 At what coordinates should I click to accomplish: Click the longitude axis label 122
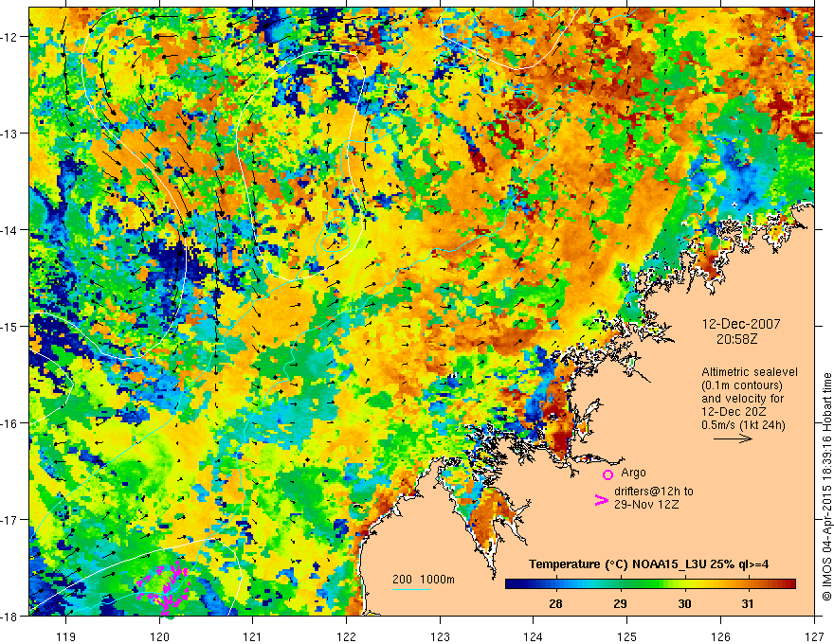pos(346,636)
